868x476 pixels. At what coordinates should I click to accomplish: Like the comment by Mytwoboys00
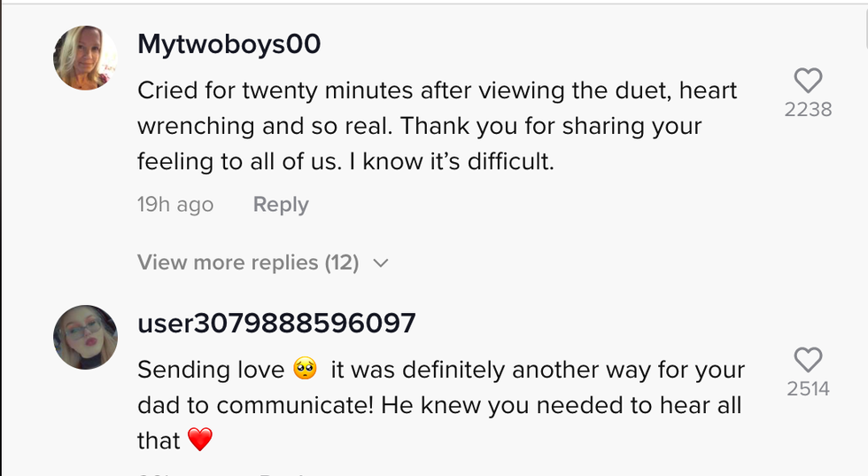(808, 82)
